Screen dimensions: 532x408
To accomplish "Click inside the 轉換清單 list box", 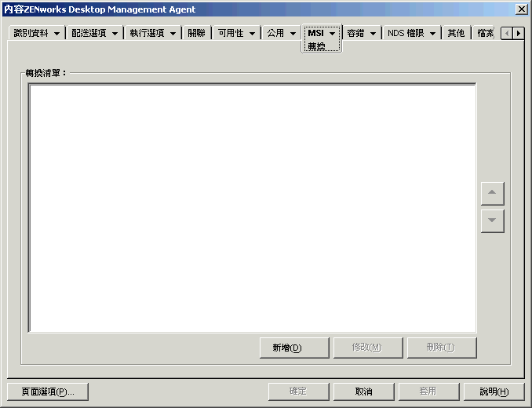I will coord(253,208).
